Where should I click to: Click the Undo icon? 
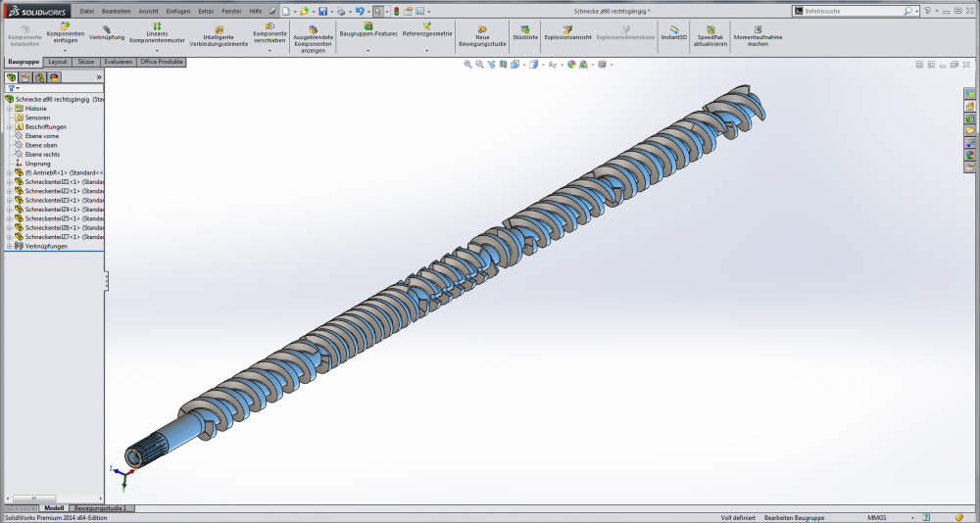pyautogui.click(x=359, y=11)
